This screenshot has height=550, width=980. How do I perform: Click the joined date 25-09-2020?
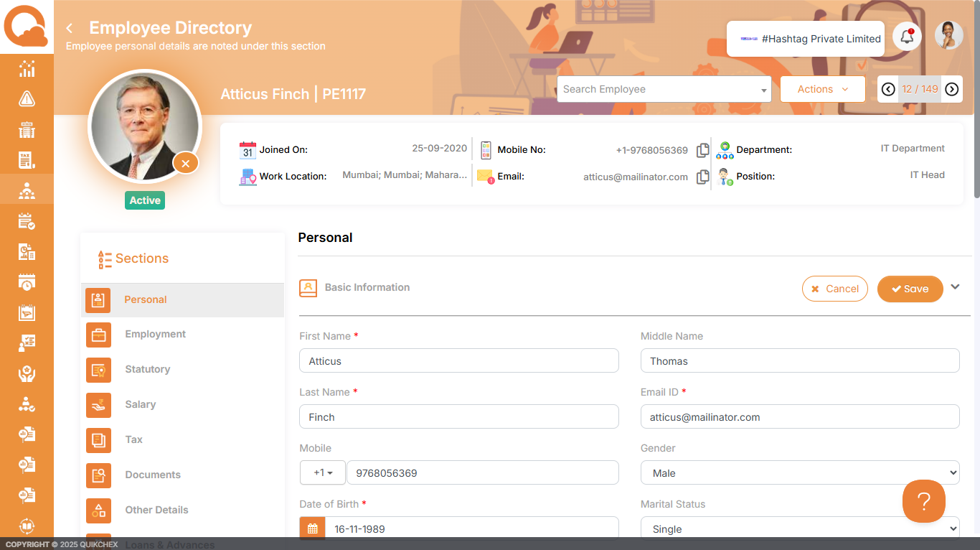pyautogui.click(x=439, y=149)
